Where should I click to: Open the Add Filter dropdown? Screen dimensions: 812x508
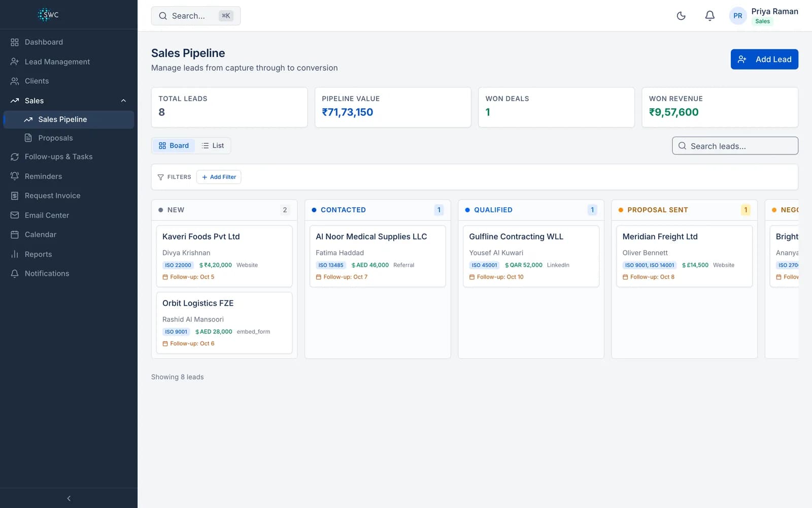pyautogui.click(x=219, y=177)
